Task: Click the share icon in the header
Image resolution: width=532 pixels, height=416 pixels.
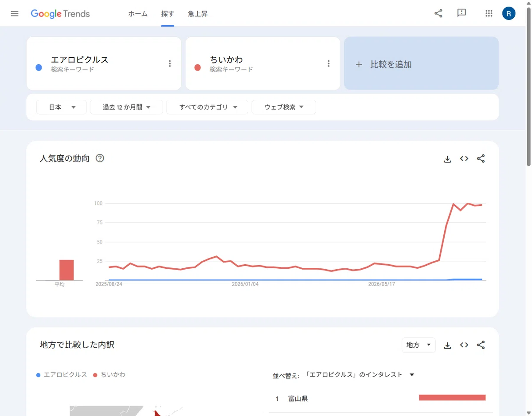Action: coord(438,13)
